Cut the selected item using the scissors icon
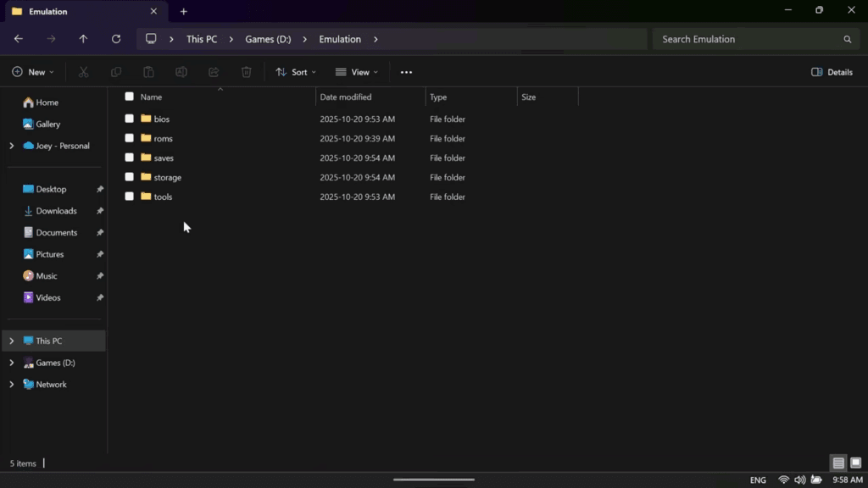This screenshot has height=488, width=868. pyautogui.click(x=83, y=72)
